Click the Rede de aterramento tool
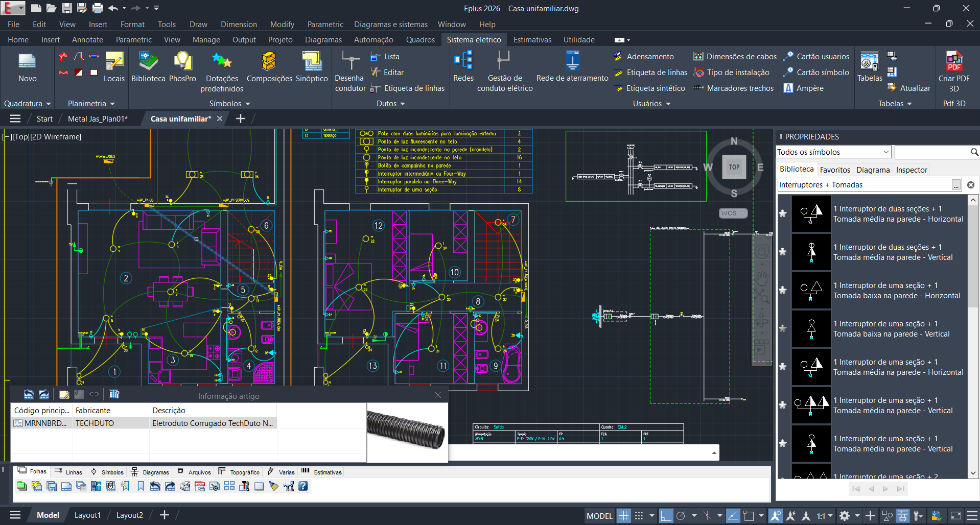 tap(572, 66)
